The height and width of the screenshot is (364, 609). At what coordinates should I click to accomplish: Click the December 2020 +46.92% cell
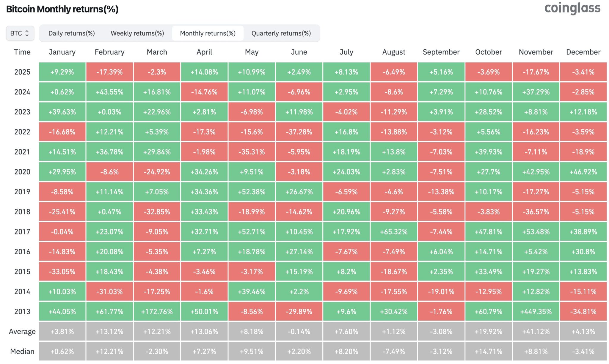click(583, 172)
